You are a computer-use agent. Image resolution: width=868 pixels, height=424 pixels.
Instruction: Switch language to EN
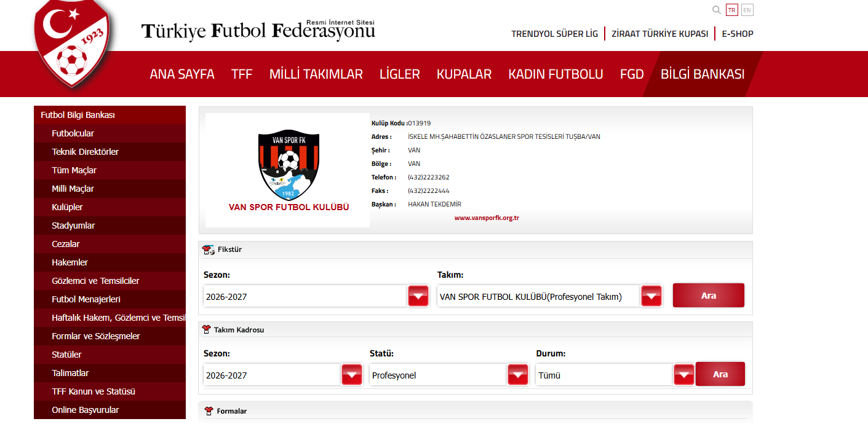747,10
